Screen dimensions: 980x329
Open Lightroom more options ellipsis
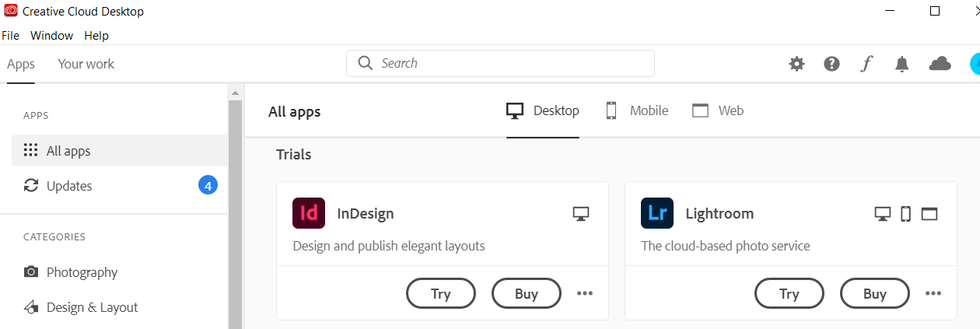[x=933, y=293]
